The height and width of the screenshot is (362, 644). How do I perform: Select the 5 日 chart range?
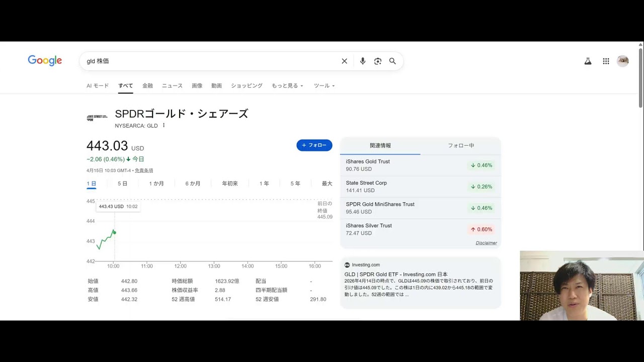[123, 184]
